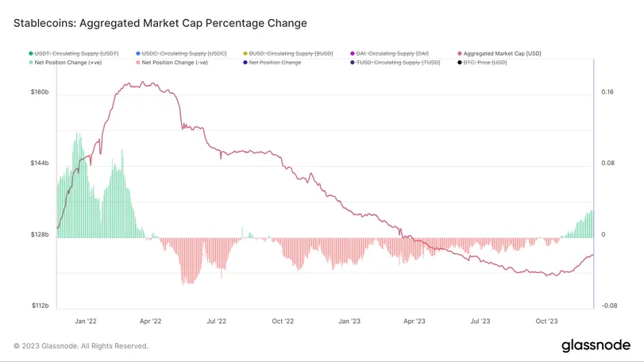
Task: Toggle the USDC Circulating Supply legend entry
Action: click(x=185, y=53)
